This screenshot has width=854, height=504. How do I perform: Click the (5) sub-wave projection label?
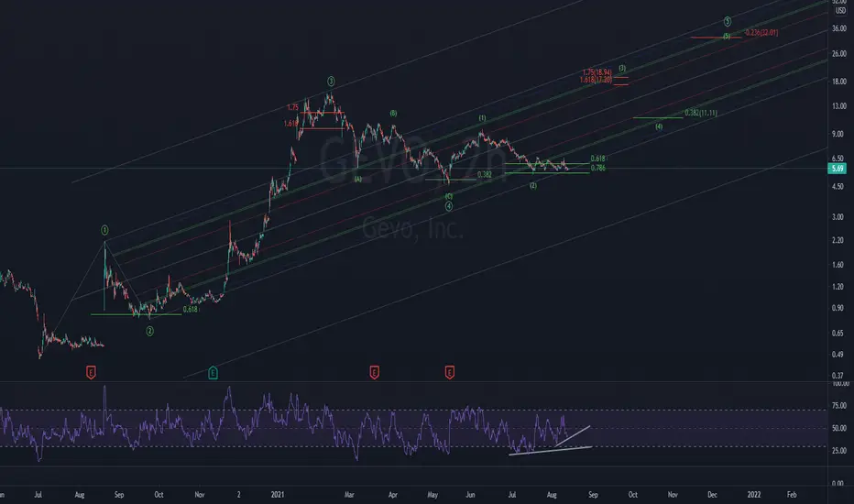(x=727, y=36)
